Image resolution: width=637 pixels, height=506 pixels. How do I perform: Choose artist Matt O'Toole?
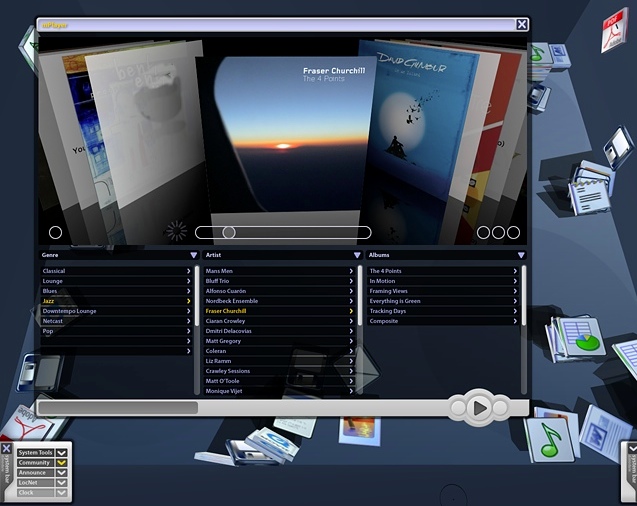[x=279, y=381]
